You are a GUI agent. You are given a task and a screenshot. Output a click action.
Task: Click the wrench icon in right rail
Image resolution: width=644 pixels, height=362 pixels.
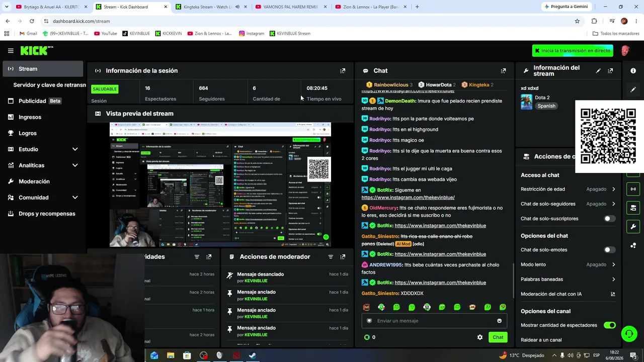[633, 226]
